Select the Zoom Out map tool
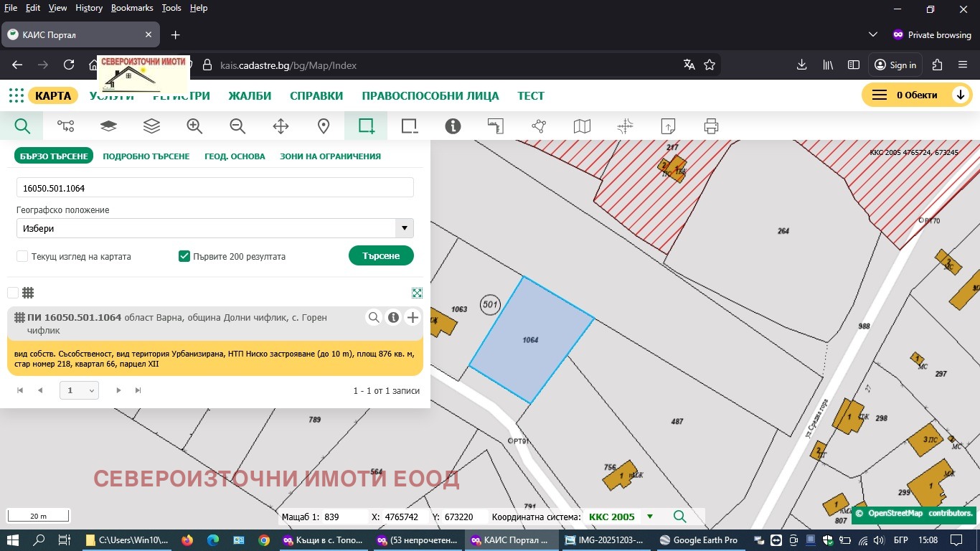Screen dimensions: 980x551 tap(237, 126)
